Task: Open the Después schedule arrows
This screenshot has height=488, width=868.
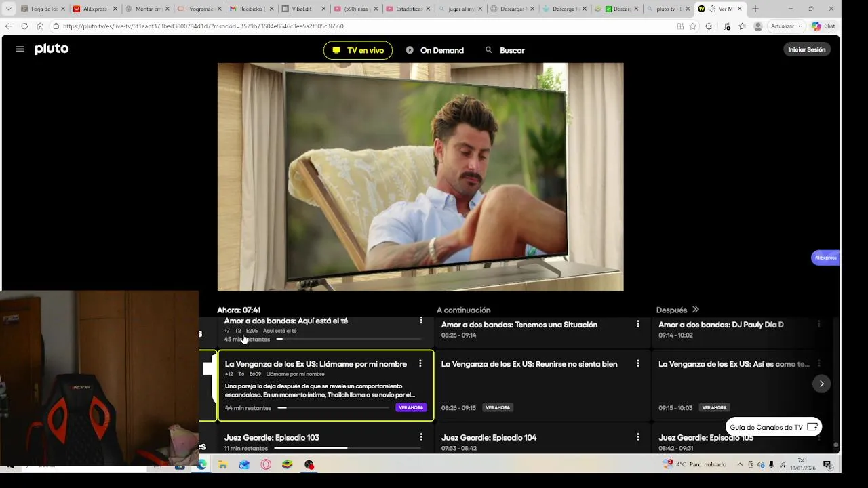Action: (x=695, y=310)
